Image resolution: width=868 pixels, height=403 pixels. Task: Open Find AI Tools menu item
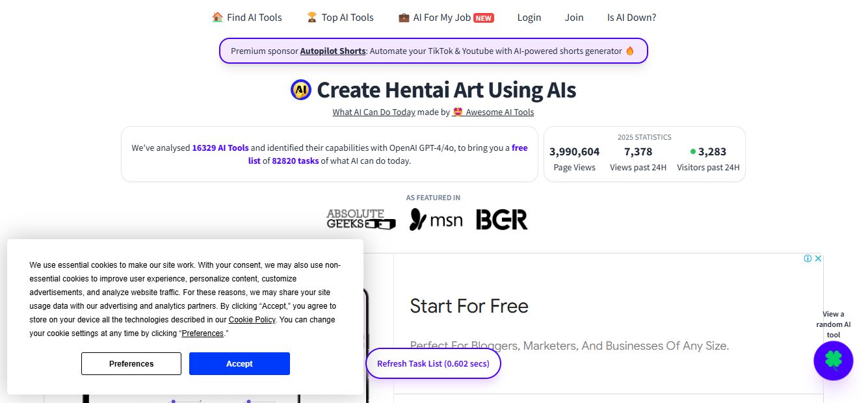coord(247,18)
